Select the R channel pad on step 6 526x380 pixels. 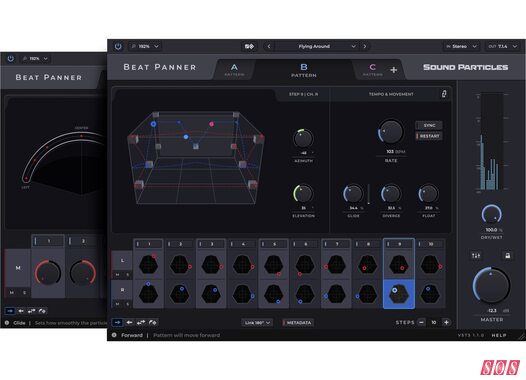pyautogui.click(x=305, y=294)
